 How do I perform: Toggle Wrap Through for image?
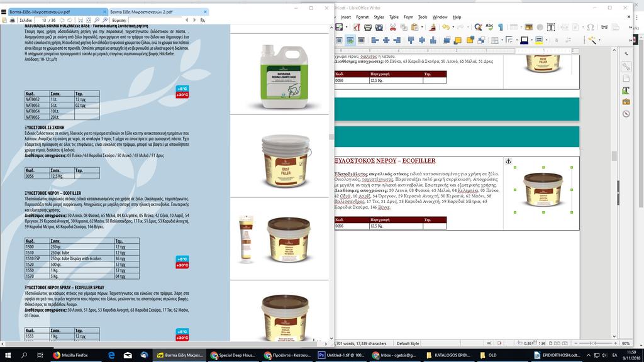pos(361,40)
